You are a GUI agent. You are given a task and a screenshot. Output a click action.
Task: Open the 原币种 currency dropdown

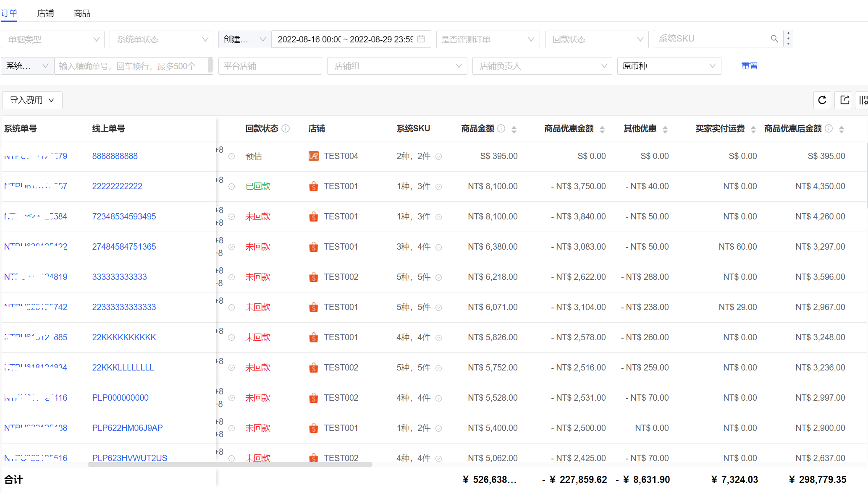pos(669,66)
